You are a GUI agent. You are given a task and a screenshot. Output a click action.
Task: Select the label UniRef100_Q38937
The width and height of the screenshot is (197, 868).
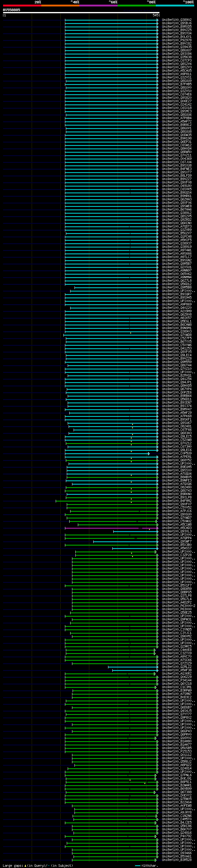pos(177,243)
